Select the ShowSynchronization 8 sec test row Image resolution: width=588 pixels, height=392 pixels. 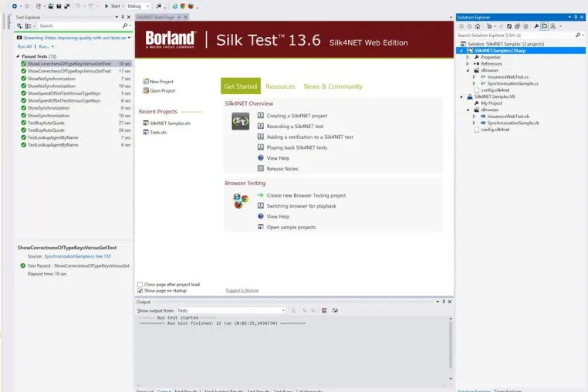76,108
